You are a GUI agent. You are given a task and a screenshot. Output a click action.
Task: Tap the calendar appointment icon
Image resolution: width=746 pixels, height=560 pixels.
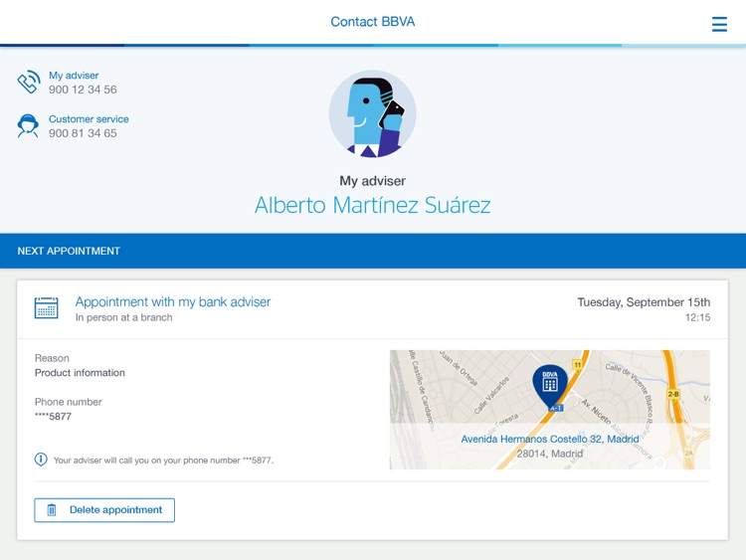tap(46, 307)
